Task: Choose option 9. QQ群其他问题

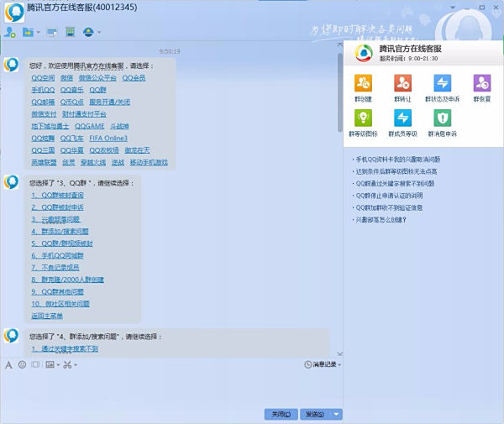Action: 57,292
